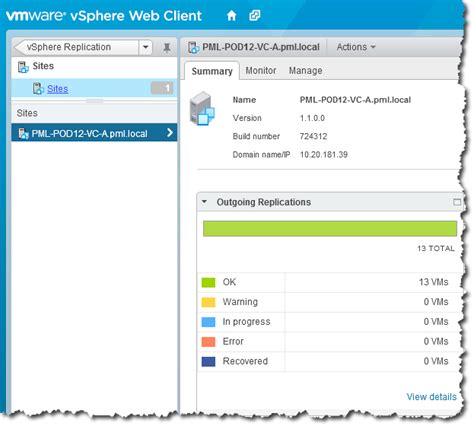Expand PML-POD12-VC-A.pml.local with the right chevron
Viewport: 474px width, 426px height.
[x=170, y=133]
